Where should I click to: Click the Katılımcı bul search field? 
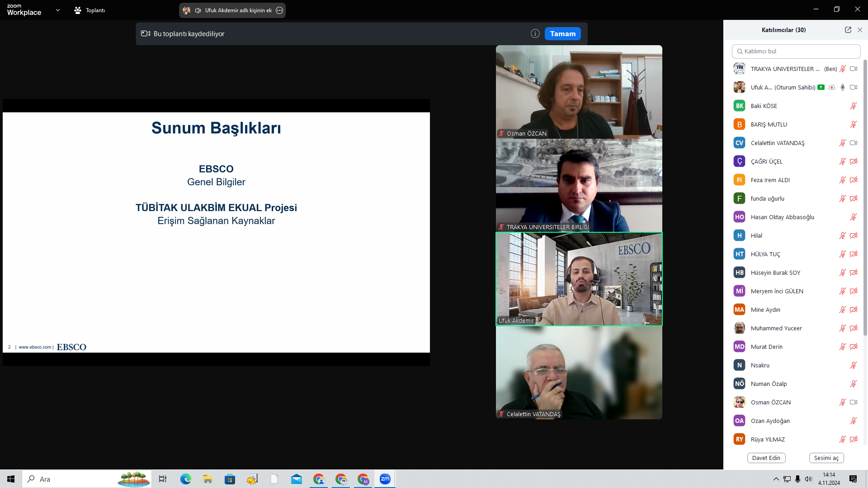pos(796,52)
